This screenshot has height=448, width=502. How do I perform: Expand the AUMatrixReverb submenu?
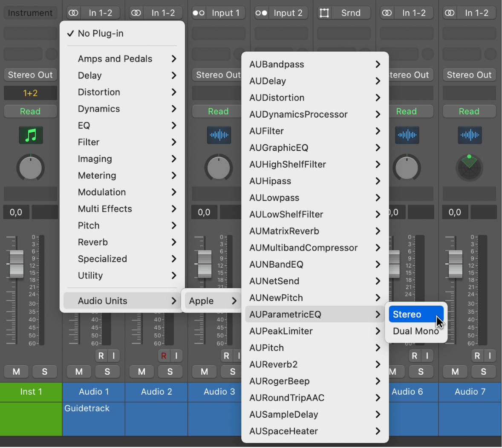pos(284,231)
